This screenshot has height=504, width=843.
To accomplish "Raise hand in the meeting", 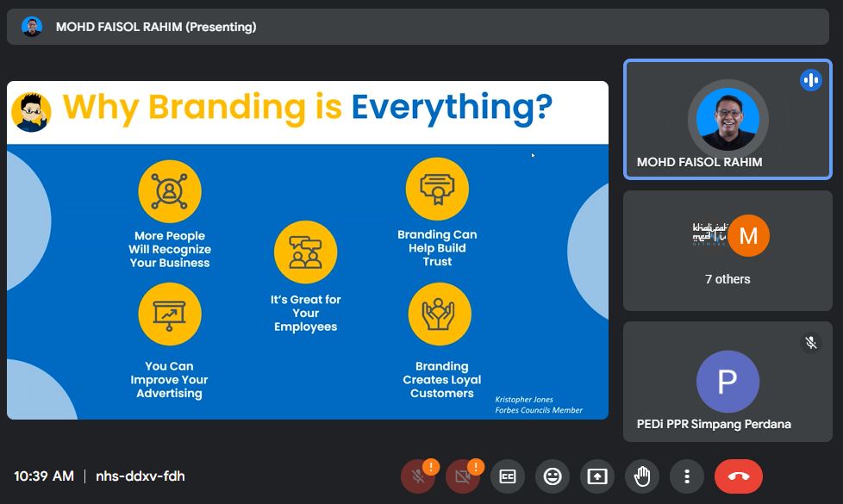I will [x=642, y=476].
